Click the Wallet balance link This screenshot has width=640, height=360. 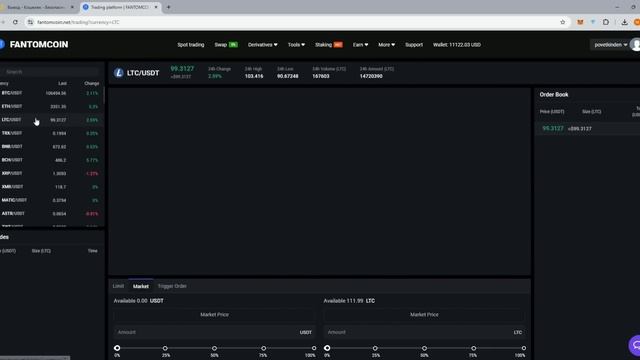tap(457, 44)
